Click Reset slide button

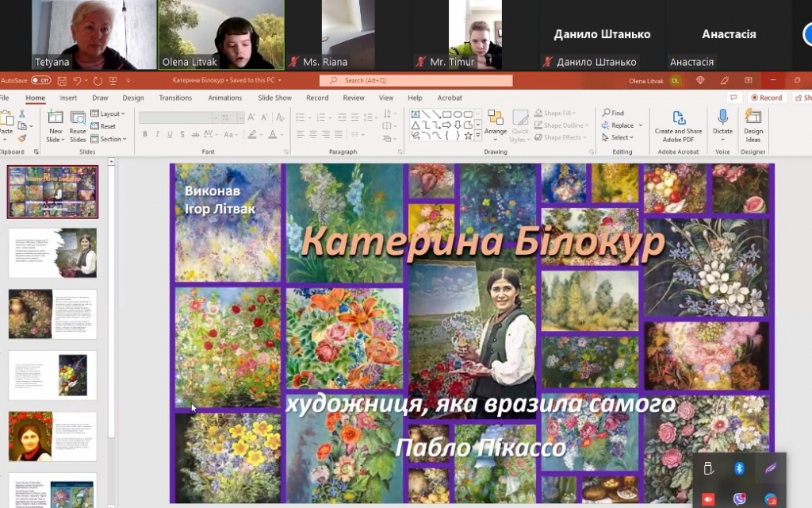tap(103, 126)
